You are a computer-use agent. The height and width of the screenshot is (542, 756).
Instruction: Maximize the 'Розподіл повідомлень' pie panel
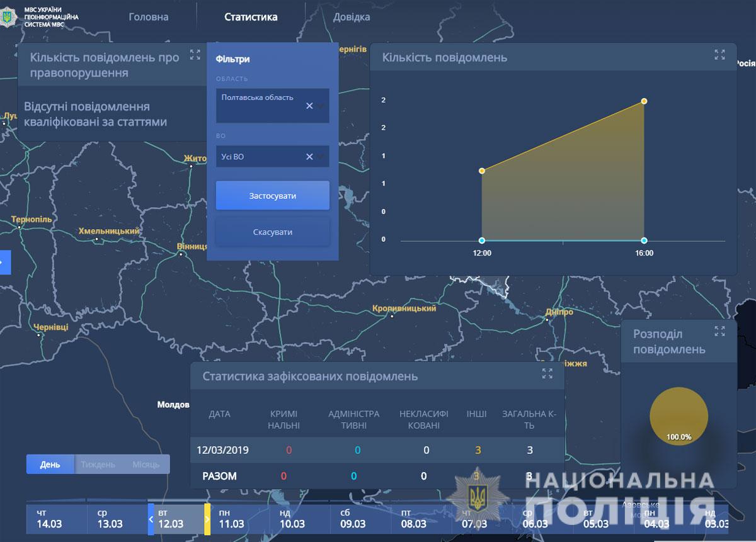719,331
